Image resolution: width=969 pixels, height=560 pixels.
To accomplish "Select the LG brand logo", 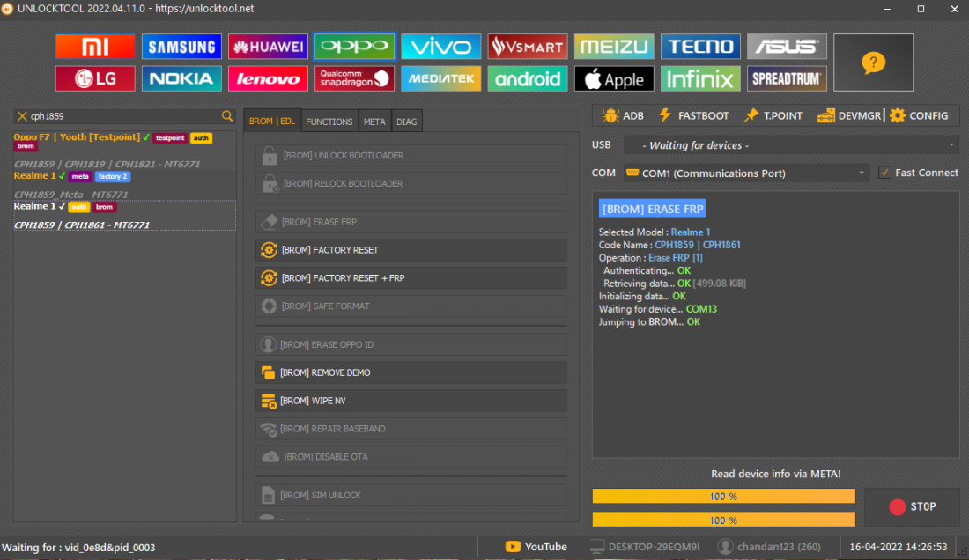I will coord(95,79).
